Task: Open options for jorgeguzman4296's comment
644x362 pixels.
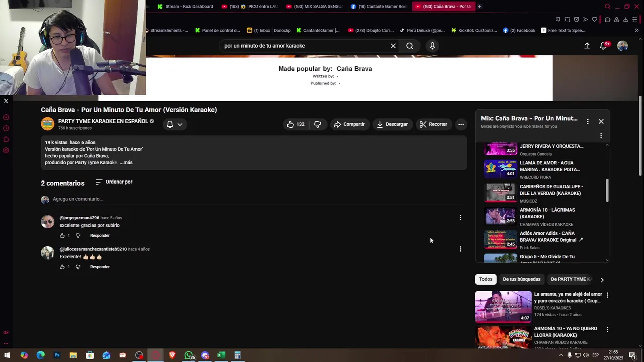Action: click(x=460, y=218)
